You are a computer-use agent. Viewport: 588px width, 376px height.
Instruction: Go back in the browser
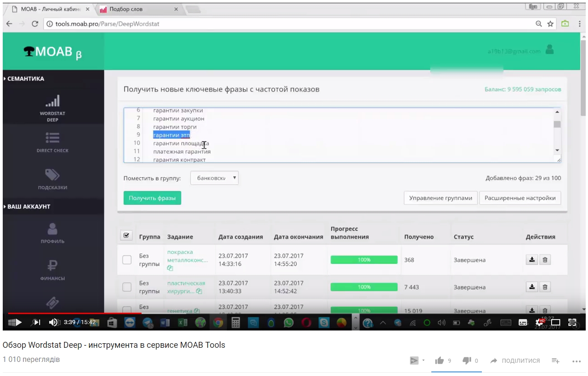9,24
